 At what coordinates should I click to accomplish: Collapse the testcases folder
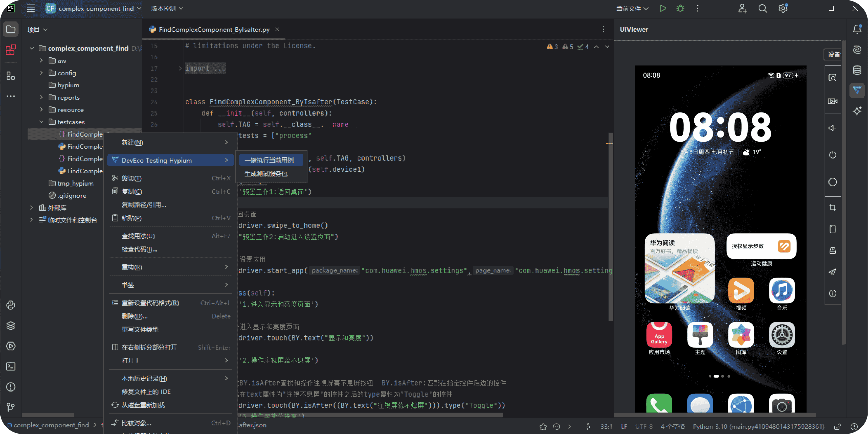pyautogui.click(x=41, y=122)
